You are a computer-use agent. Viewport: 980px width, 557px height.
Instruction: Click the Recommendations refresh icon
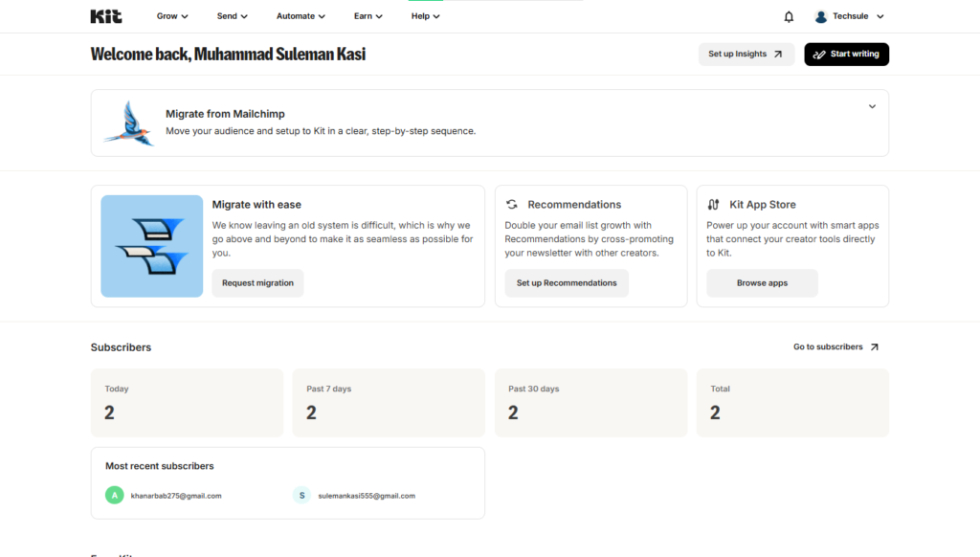click(x=512, y=205)
